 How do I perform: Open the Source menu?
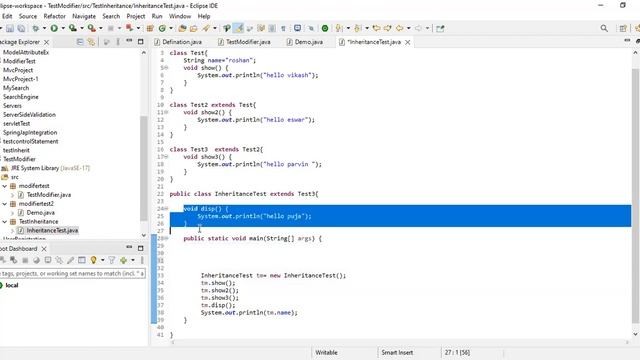[x=28, y=16]
